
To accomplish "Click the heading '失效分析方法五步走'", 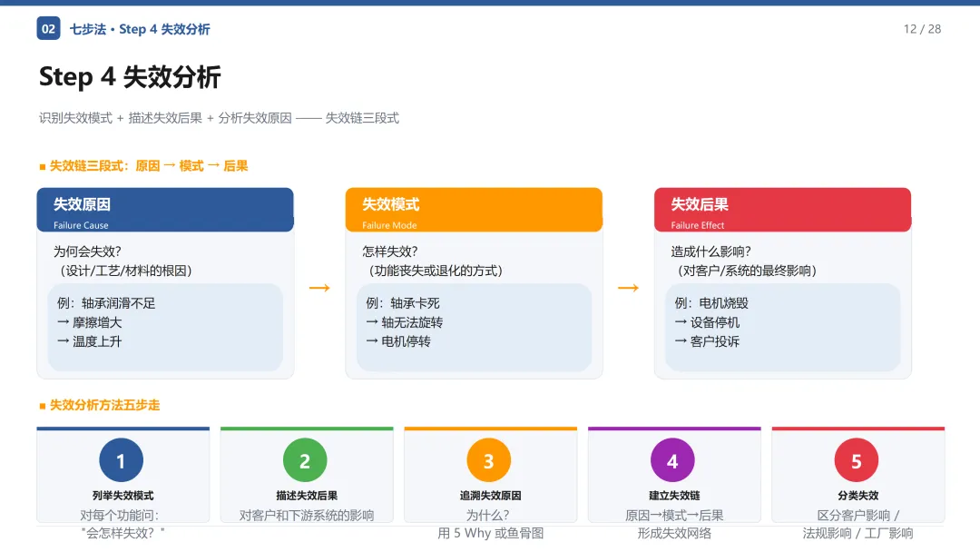I will (x=104, y=405).
